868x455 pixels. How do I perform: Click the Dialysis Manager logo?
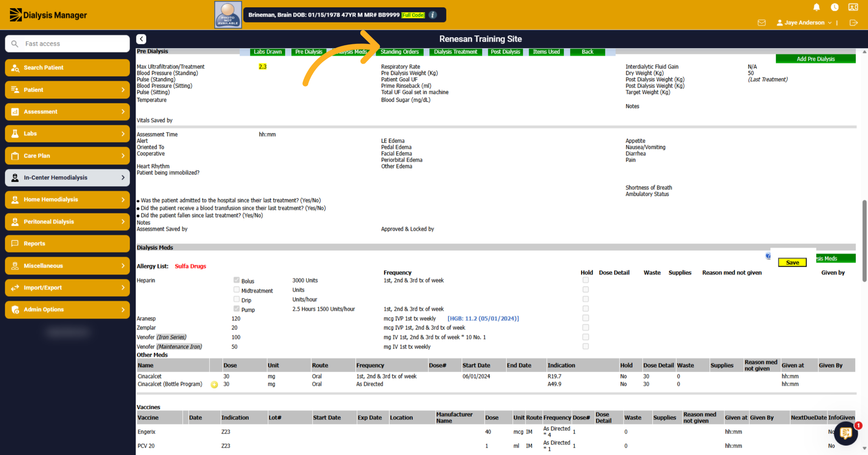click(x=48, y=15)
